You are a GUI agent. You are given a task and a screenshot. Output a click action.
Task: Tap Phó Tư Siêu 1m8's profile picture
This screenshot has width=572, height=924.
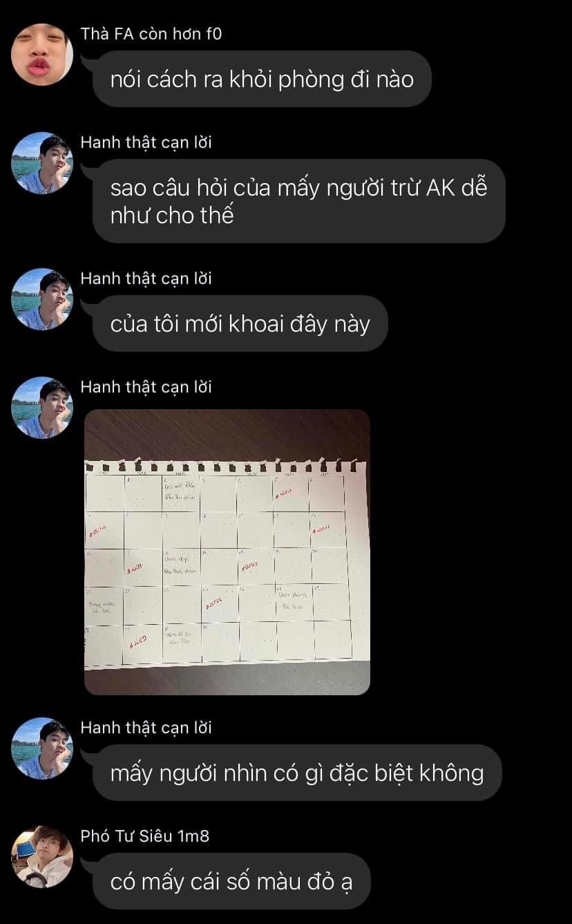point(42,857)
